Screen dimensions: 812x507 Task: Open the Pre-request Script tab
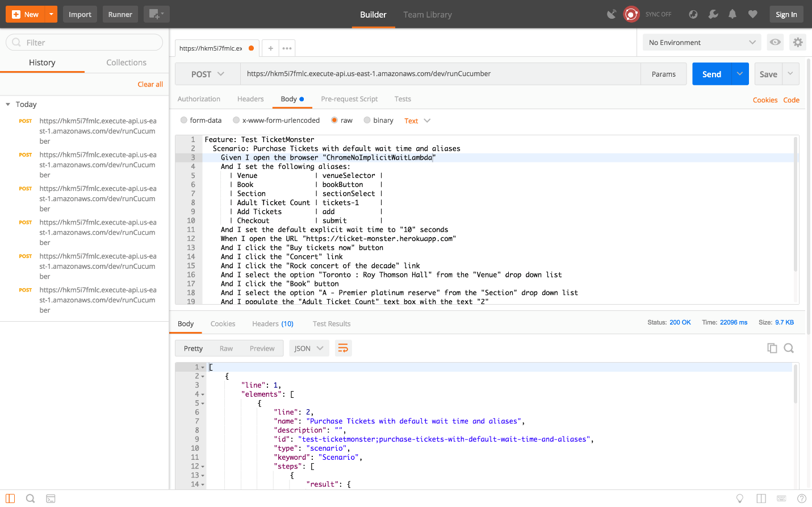click(349, 99)
